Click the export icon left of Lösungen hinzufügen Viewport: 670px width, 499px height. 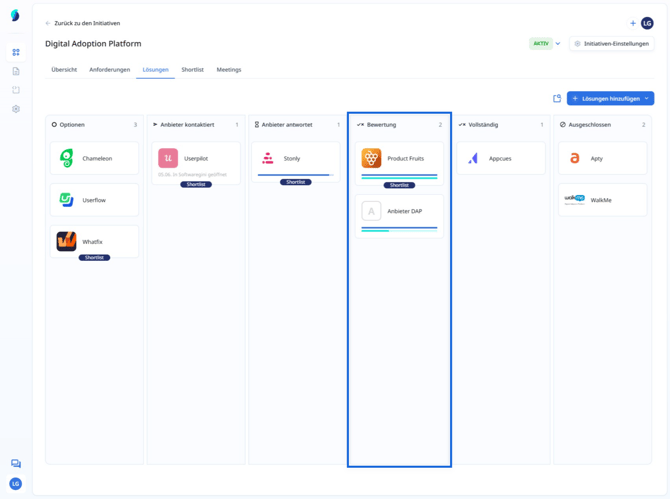pyautogui.click(x=557, y=99)
